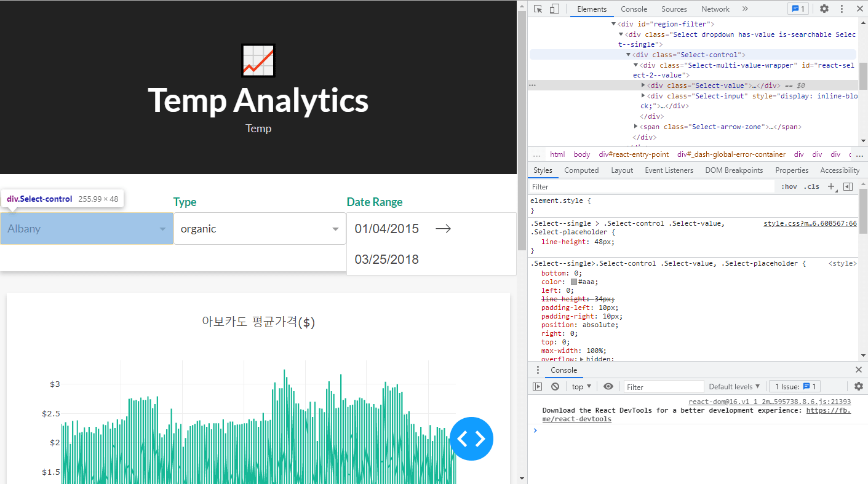
Task: Switch to the Computed styles tab
Action: (581, 170)
